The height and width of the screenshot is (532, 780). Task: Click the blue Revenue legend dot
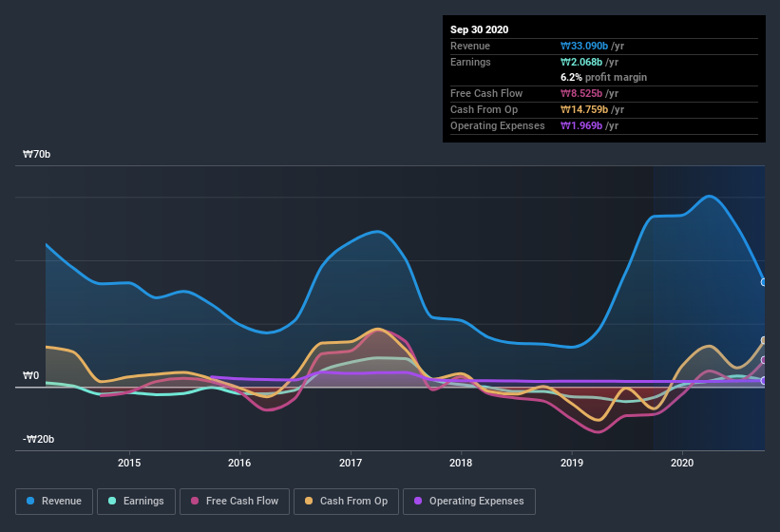pos(31,501)
